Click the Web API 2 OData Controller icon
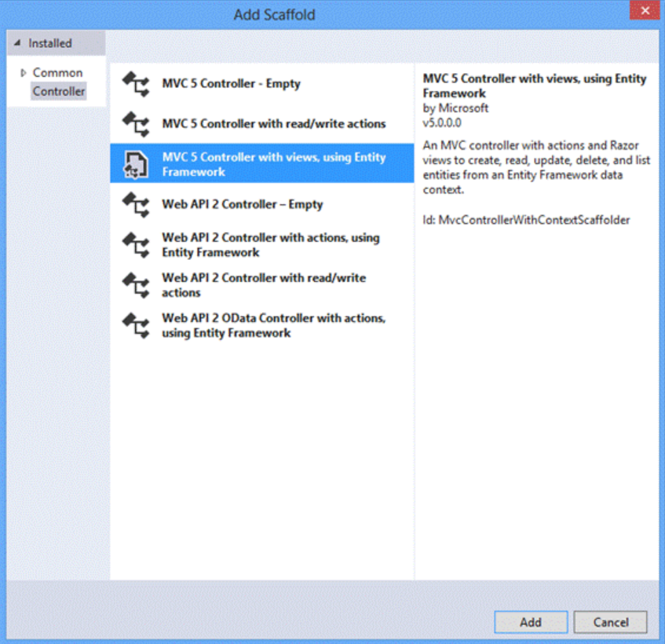 (136, 326)
